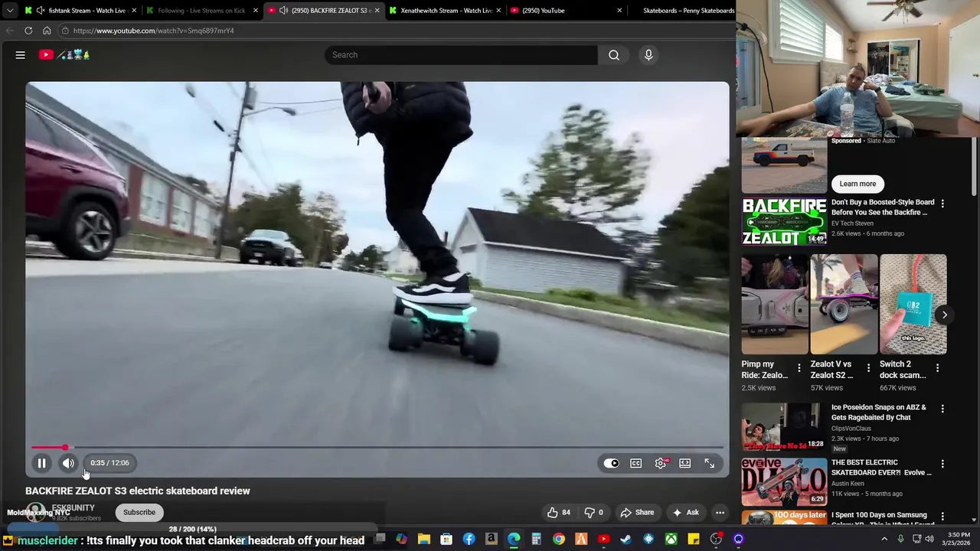Click the YouTube search input field
980x551 pixels.
click(x=462, y=55)
